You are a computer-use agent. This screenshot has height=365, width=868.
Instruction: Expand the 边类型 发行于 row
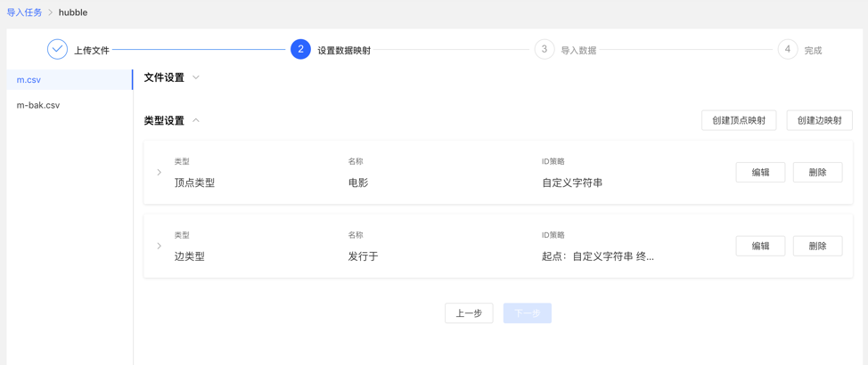coord(160,247)
